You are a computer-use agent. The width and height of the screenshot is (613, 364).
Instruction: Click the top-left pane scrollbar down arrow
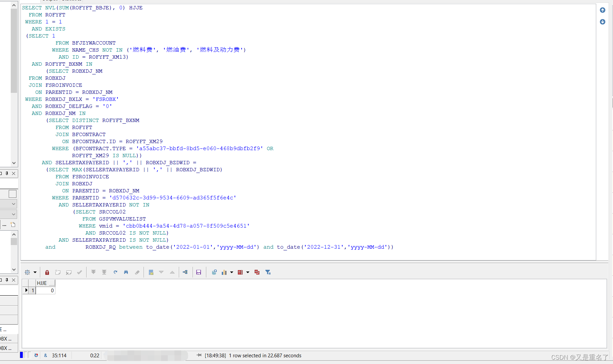14,163
